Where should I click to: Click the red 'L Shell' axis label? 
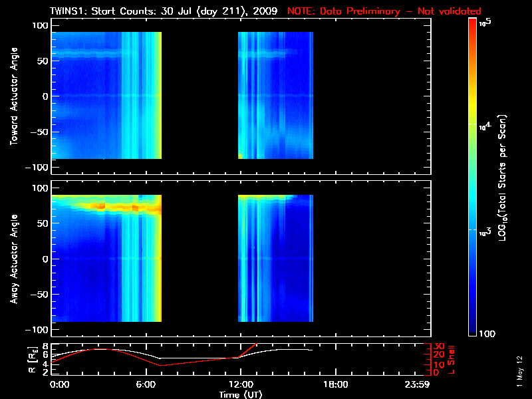451,360
